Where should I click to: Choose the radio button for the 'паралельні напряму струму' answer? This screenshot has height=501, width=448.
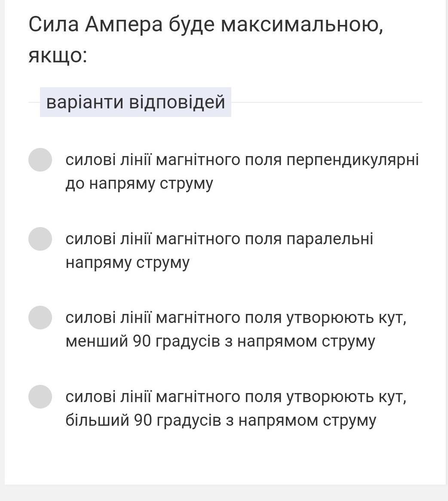[40, 239]
